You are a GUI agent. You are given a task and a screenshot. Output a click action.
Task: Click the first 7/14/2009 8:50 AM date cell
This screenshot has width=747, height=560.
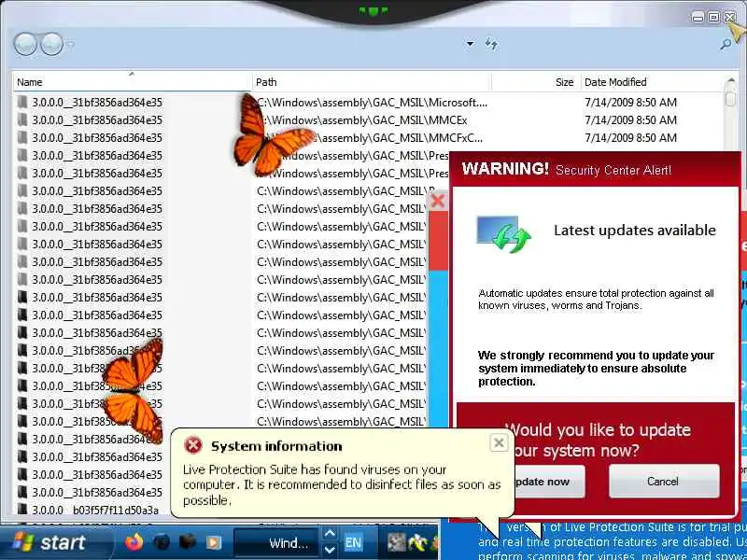coord(630,103)
